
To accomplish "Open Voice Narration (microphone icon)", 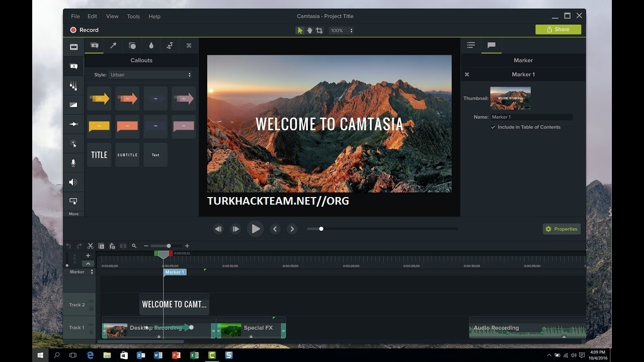I will (73, 163).
